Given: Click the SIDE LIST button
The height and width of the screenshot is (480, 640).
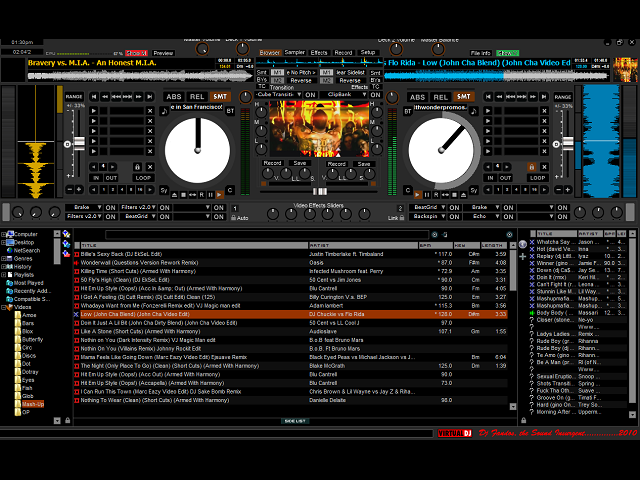Looking at the screenshot, I should coord(295,421).
